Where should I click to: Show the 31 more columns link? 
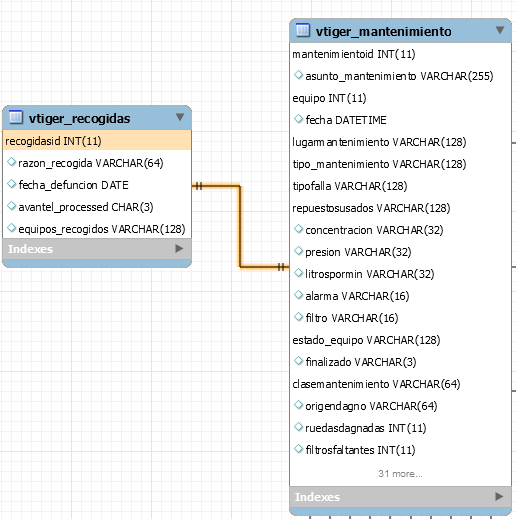(400, 474)
